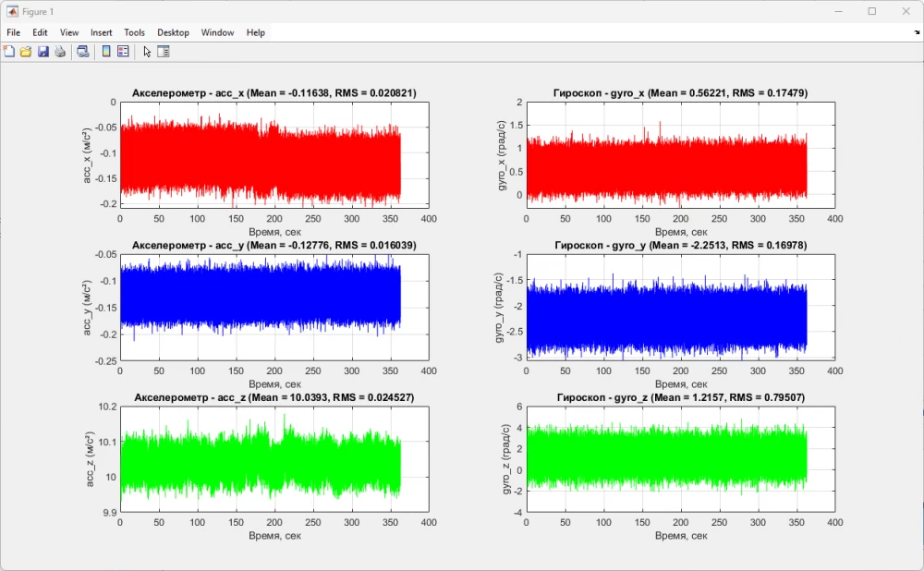This screenshot has width=924, height=571.
Task: Open the File menu
Action: 14,32
